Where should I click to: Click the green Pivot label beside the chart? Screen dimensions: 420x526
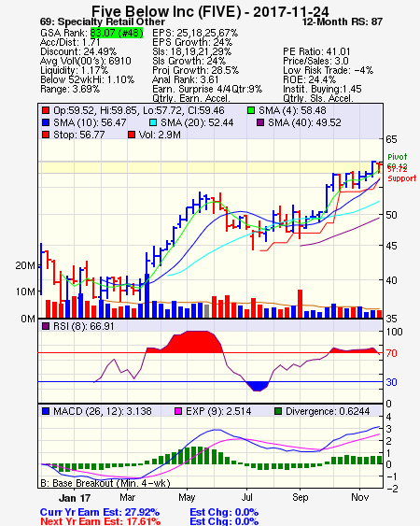point(398,157)
